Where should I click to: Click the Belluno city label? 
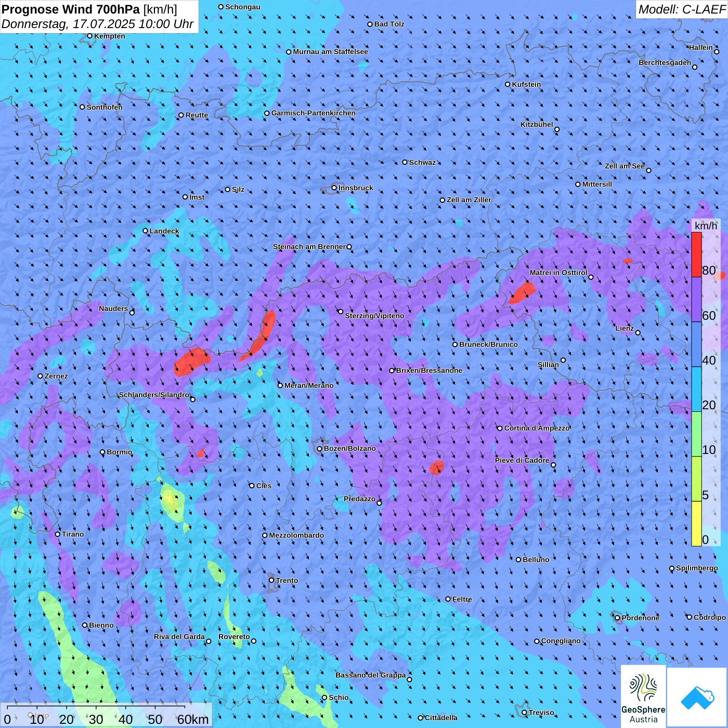click(536, 560)
